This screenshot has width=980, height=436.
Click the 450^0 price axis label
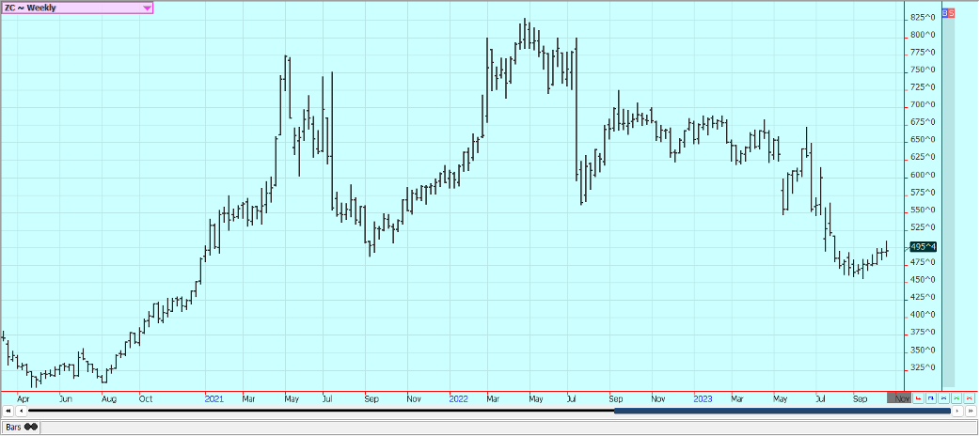click(923, 280)
